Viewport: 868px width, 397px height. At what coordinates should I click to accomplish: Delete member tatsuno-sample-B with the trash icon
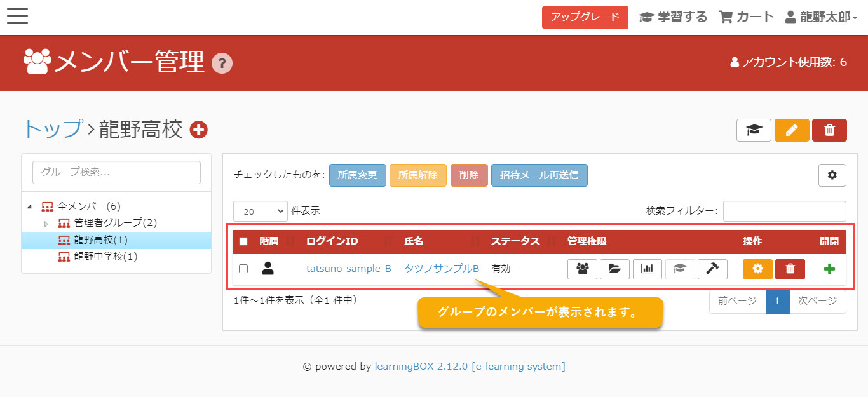tap(790, 269)
